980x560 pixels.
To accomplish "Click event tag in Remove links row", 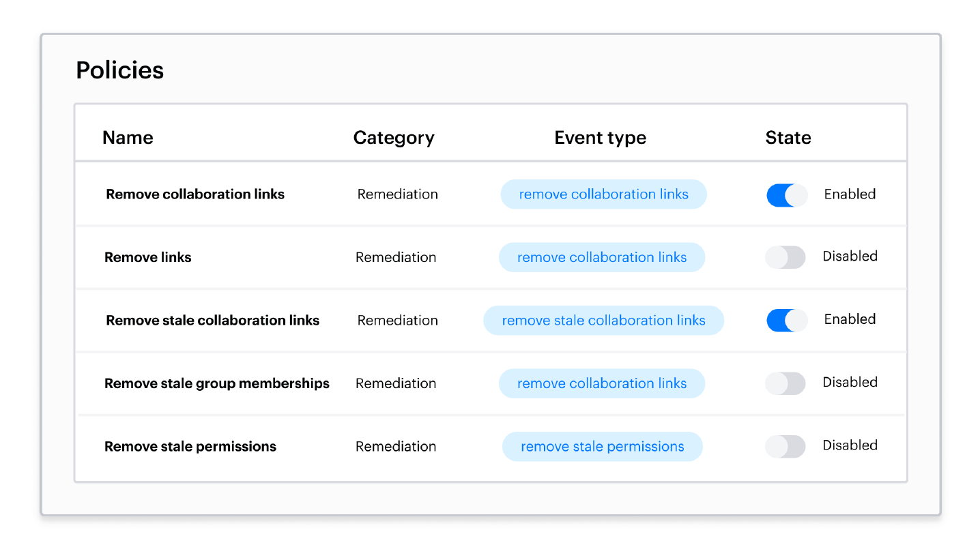I will coord(602,257).
